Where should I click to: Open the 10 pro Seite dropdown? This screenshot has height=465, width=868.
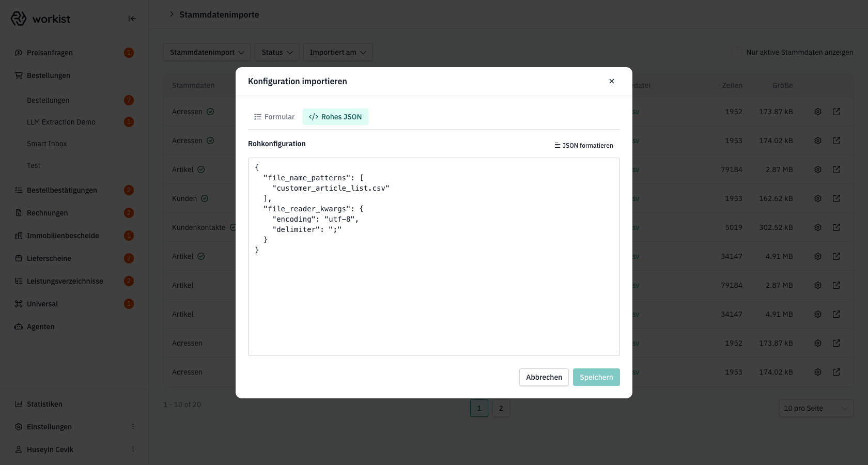pos(816,408)
